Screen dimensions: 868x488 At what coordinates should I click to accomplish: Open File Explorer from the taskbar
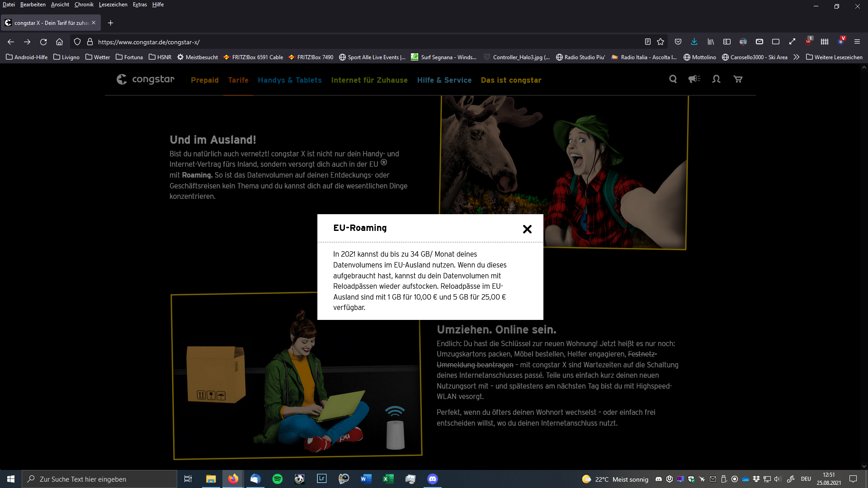[x=211, y=479]
